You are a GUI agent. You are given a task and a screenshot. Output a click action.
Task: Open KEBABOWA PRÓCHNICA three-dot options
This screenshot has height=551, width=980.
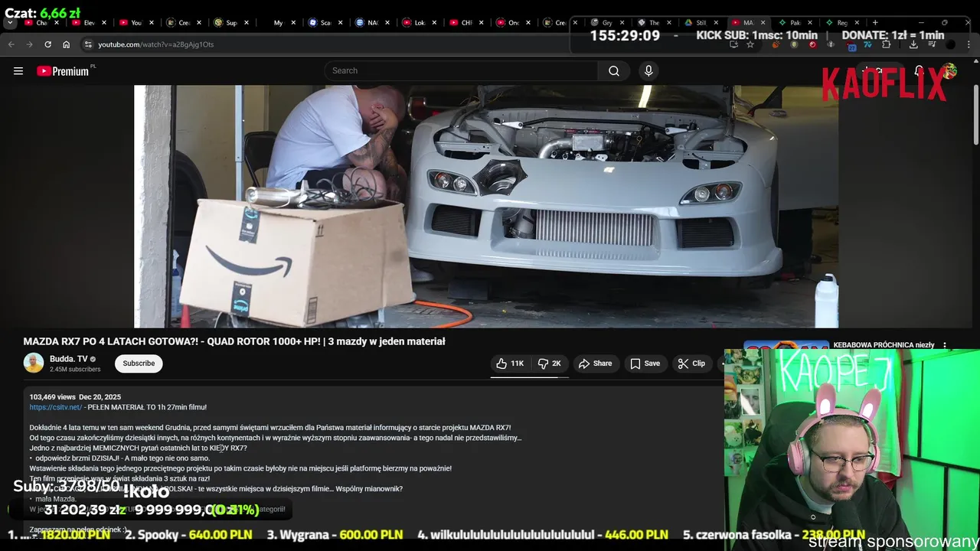[945, 345]
